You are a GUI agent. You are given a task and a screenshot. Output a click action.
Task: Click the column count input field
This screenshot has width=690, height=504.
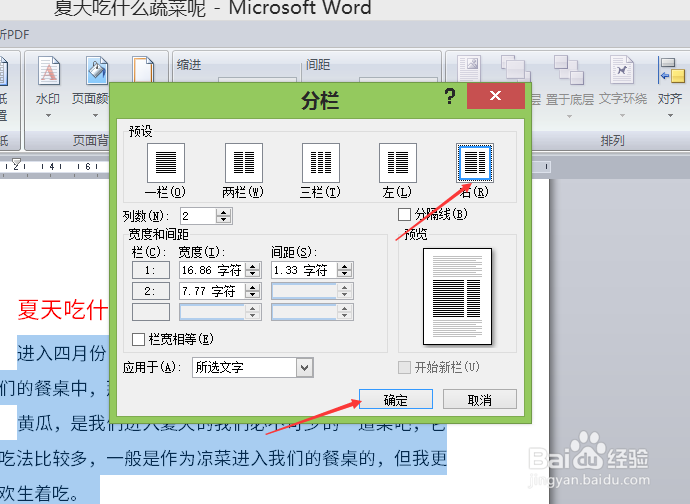pos(198,216)
